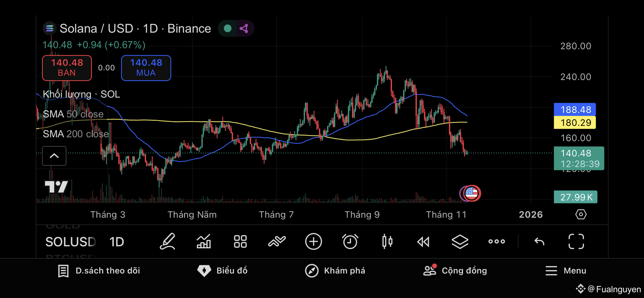Switch to the Khám phá tab
Viewport: 644px width, 298px height.
pos(335,271)
